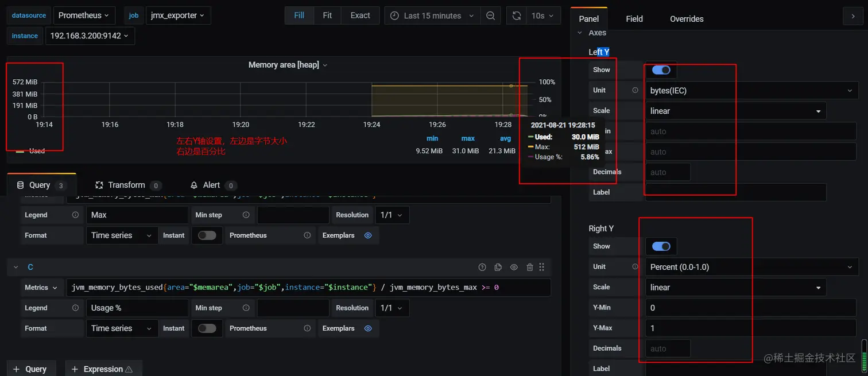Collapse options pane with right arrow button
The height and width of the screenshot is (376, 868).
(853, 16)
